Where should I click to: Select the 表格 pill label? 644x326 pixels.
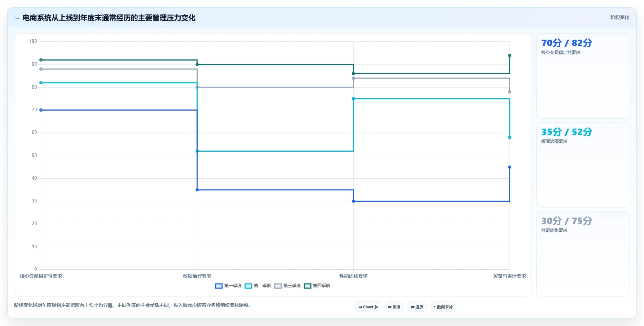(396, 307)
